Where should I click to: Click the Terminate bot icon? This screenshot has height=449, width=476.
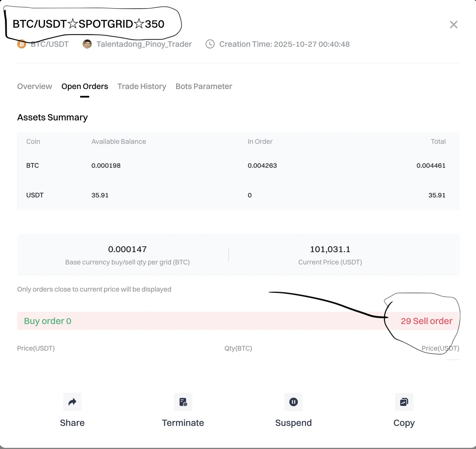click(x=183, y=402)
